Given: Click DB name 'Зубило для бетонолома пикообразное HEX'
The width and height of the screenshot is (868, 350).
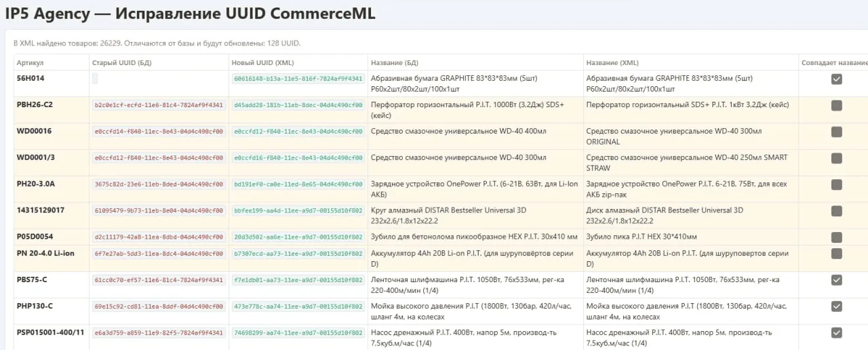Looking at the screenshot, I should pyautogui.click(x=474, y=237).
